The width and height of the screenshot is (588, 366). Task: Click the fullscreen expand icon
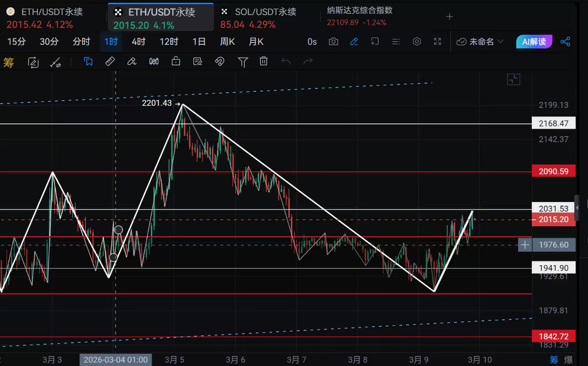(x=437, y=42)
